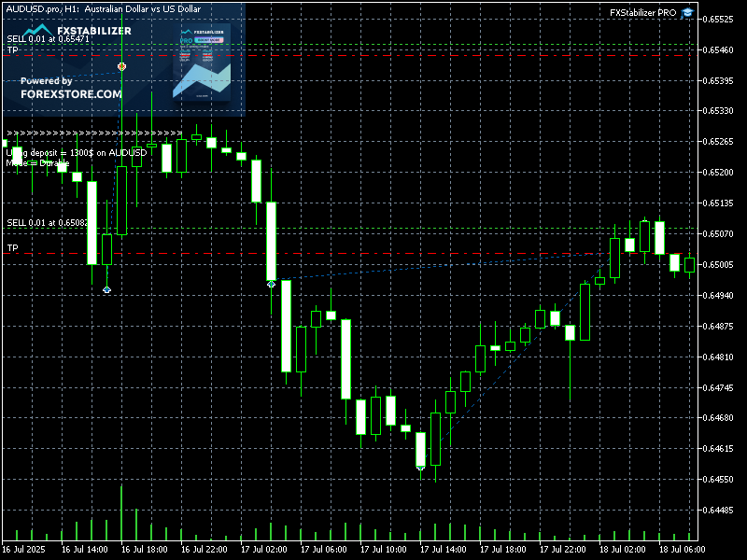Click the red trade arrow near 0.65440
Viewport: 747px width, 560px height.
point(121,67)
